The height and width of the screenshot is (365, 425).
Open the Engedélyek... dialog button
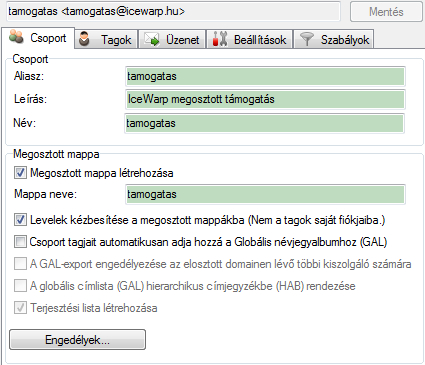(x=77, y=340)
